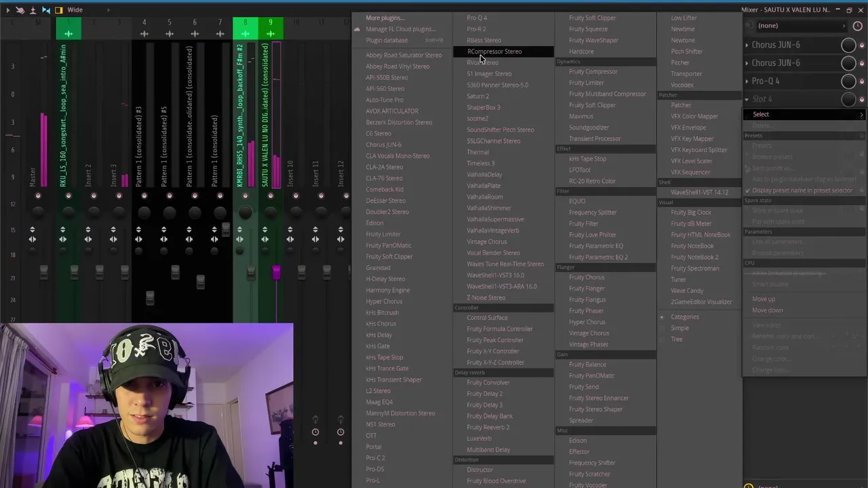Choose Auto-Tune Pro plugin

tap(384, 100)
